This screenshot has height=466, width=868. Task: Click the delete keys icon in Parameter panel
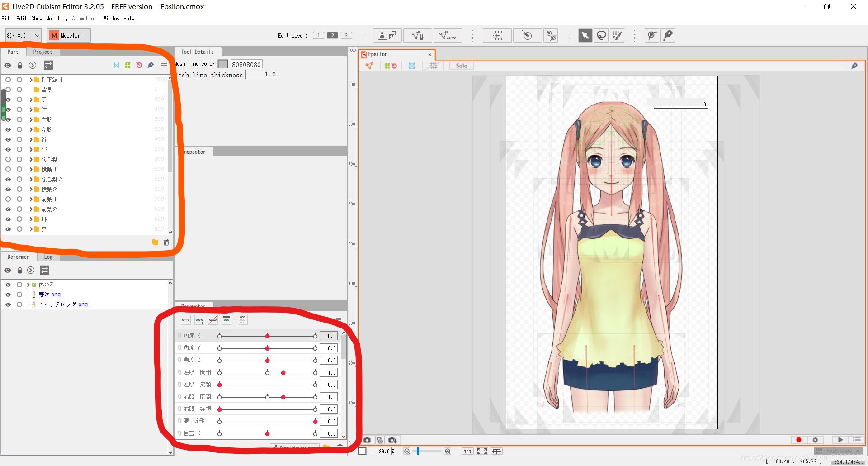tap(213, 320)
